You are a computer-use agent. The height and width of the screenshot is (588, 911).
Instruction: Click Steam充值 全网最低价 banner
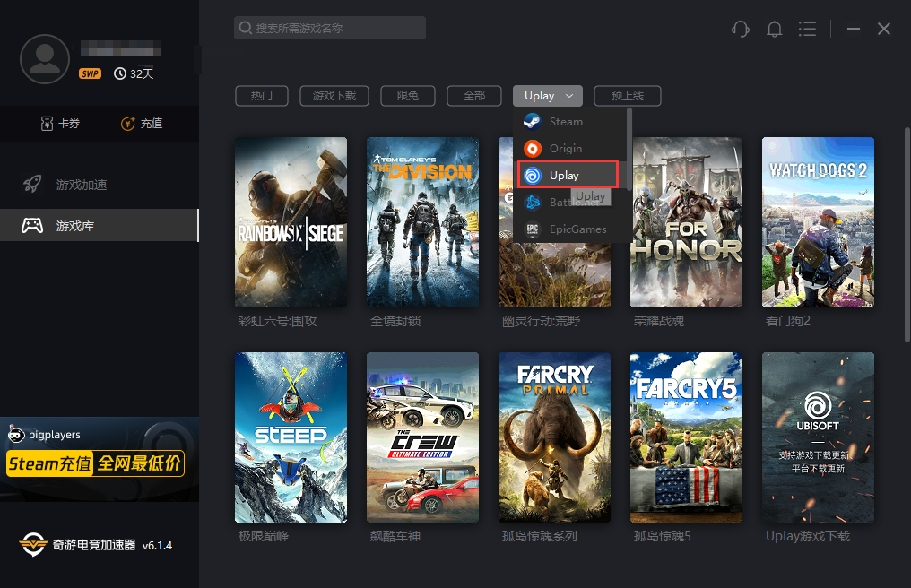(95, 463)
